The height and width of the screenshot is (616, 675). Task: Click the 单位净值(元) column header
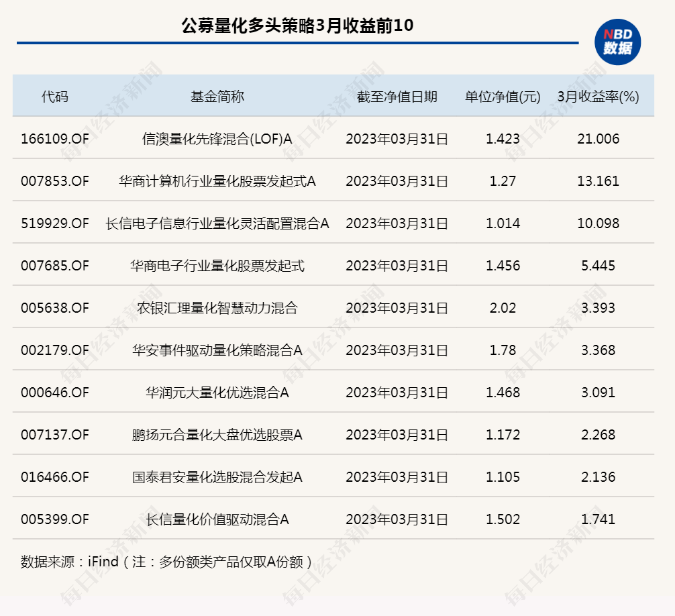(x=503, y=97)
